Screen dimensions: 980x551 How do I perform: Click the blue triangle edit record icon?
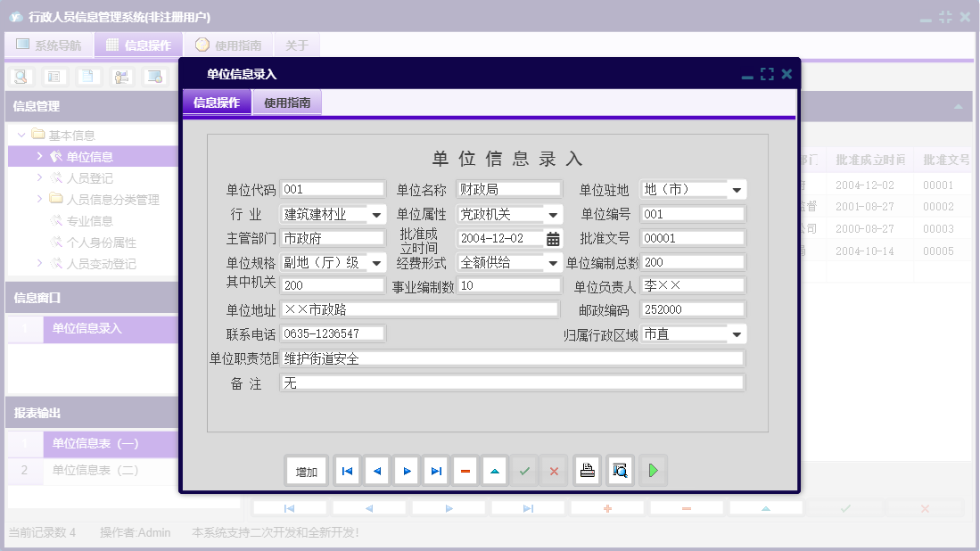pyautogui.click(x=495, y=470)
